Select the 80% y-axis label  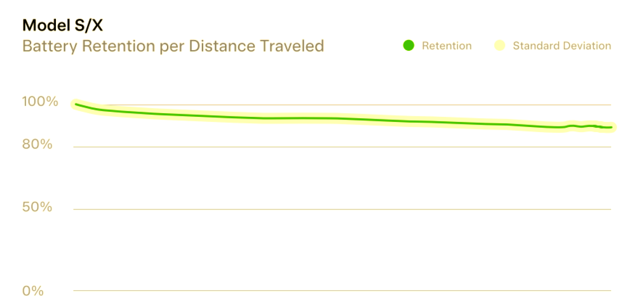37,145
